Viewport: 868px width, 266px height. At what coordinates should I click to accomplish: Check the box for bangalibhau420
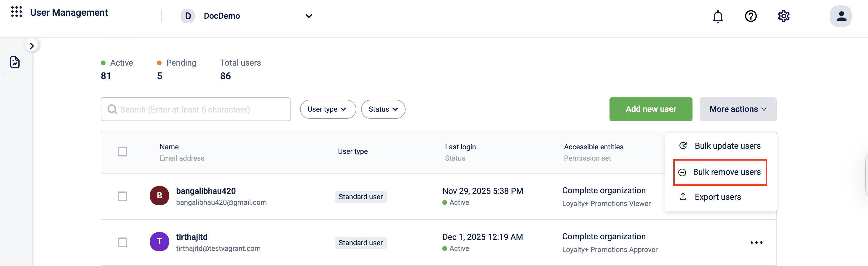click(x=122, y=196)
